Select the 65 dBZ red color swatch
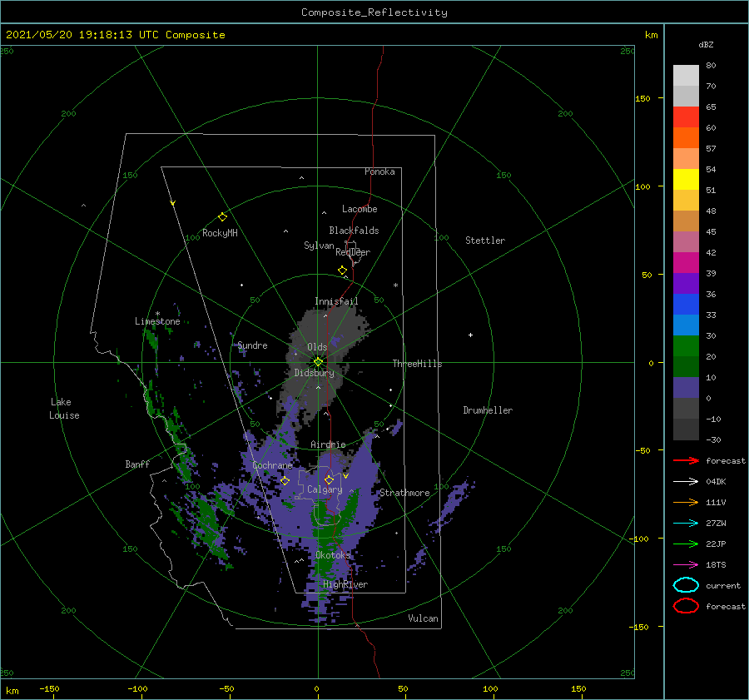The height and width of the screenshot is (700, 749). [x=686, y=117]
